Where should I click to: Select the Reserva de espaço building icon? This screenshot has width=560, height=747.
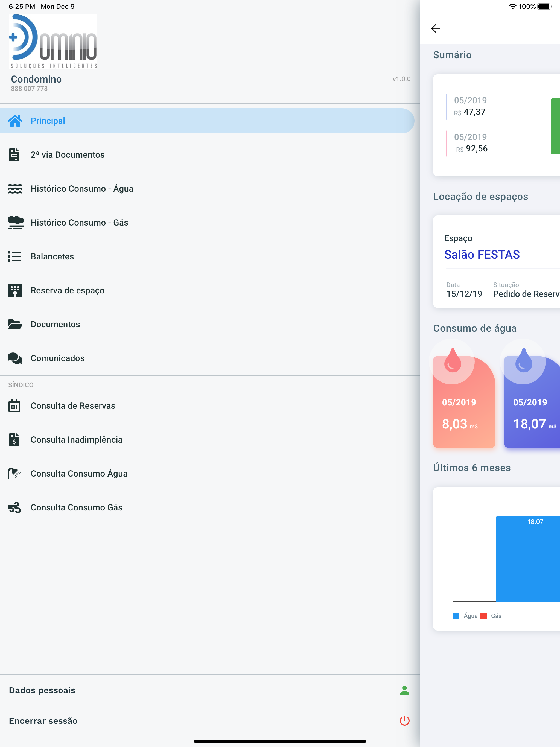(15, 290)
